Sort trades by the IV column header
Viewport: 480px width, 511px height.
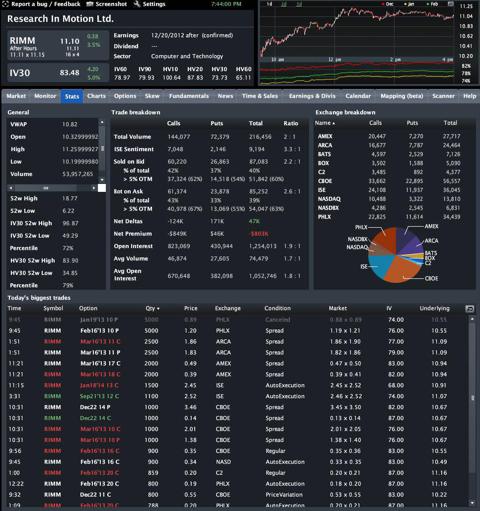point(389,308)
